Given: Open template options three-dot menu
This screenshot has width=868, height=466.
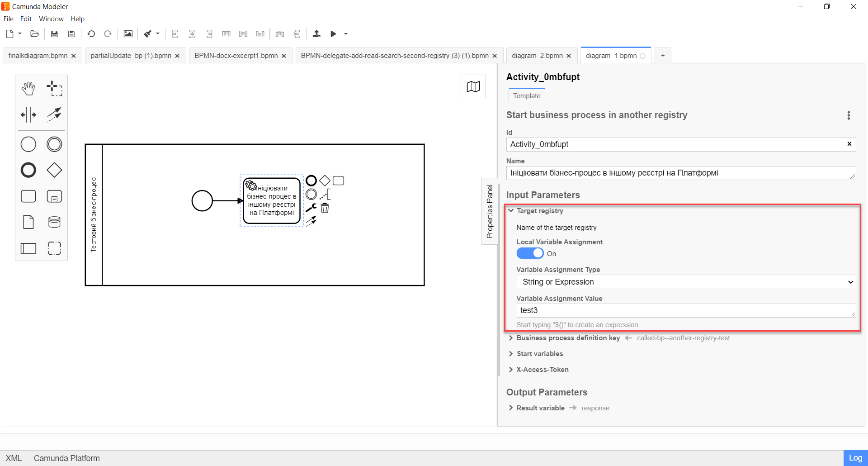Looking at the screenshot, I should (849, 115).
